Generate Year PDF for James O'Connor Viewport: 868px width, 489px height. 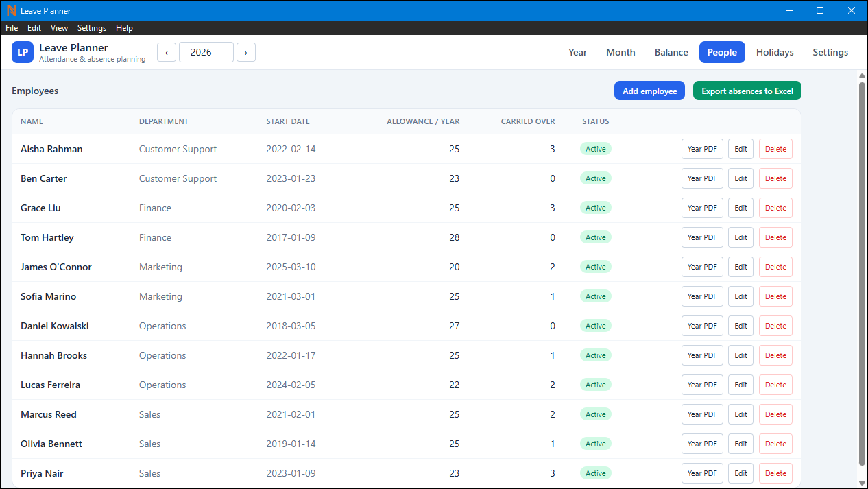click(x=702, y=267)
